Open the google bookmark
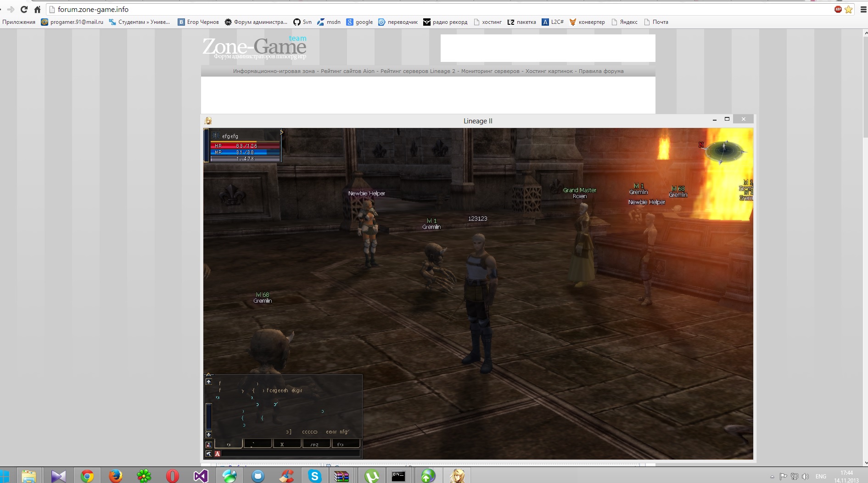 click(x=359, y=22)
